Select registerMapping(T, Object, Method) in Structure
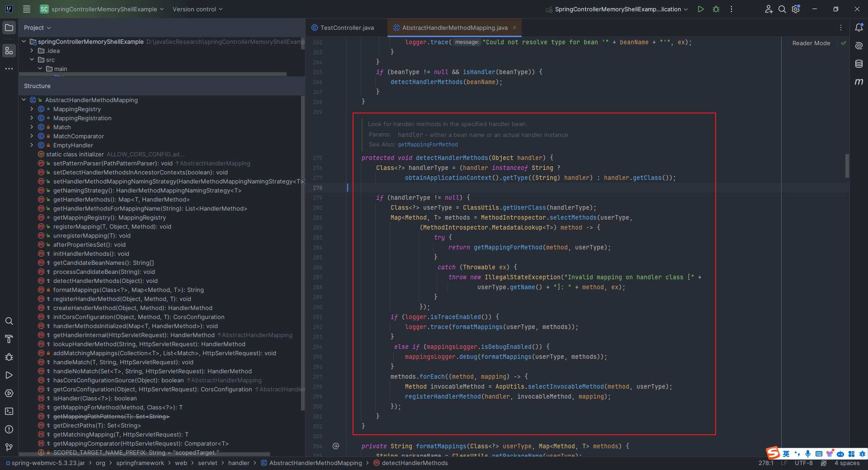Image resolution: width=868 pixels, height=470 pixels. pyautogui.click(x=112, y=226)
